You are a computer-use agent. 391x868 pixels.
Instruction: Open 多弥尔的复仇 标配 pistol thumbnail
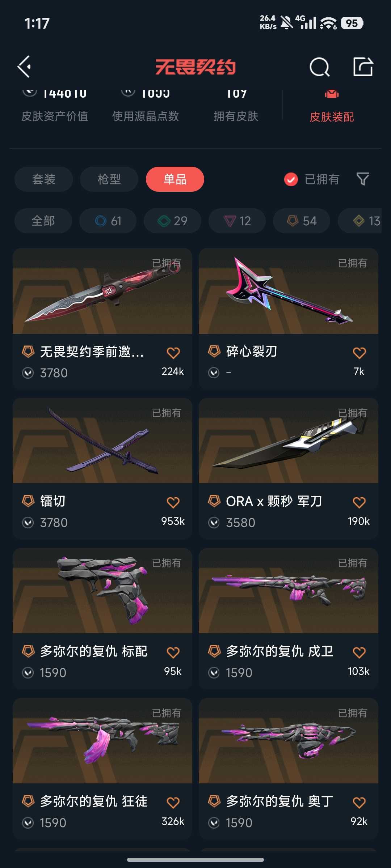click(x=102, y=591)
